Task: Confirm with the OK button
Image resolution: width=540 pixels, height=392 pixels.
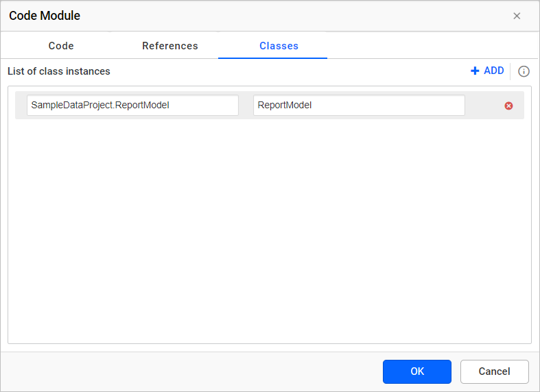Action: (417, 371)
